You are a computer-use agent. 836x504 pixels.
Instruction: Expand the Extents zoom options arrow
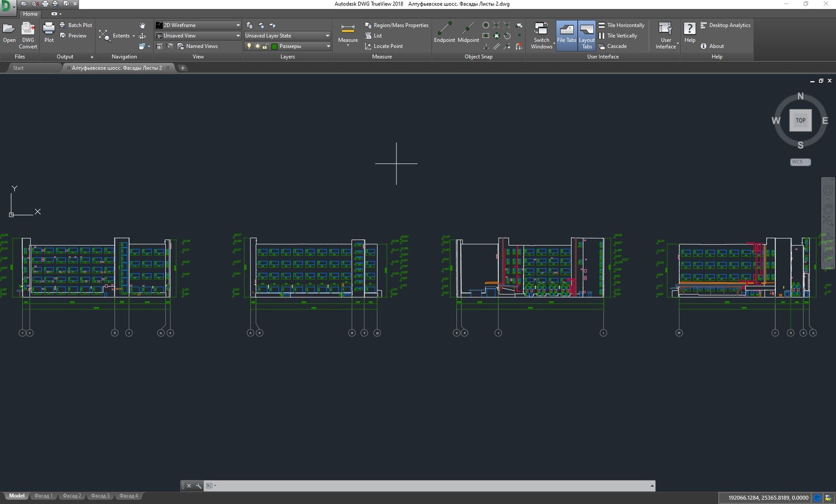[133, 36]
